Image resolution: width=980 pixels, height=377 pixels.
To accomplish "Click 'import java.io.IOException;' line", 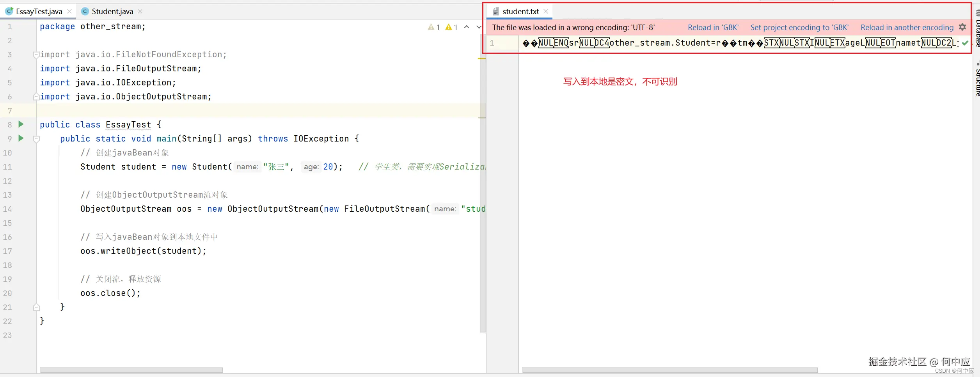I will pyautogui.click(x=108, y=83).
